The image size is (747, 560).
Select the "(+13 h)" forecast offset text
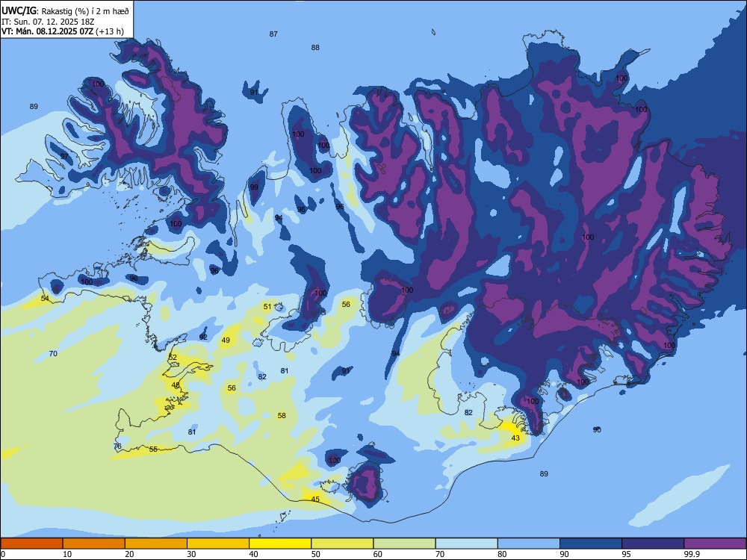point(110,31)
